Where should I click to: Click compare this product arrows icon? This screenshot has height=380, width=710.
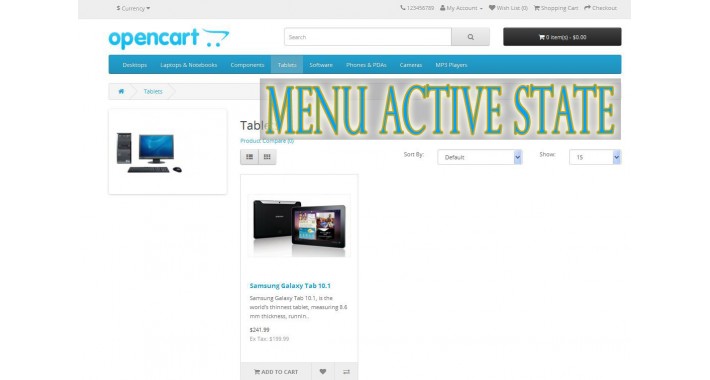346,371
